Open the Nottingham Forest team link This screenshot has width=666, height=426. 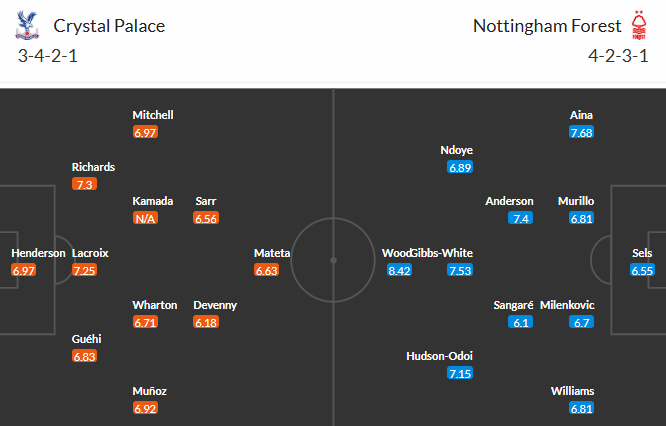[546, 25]
